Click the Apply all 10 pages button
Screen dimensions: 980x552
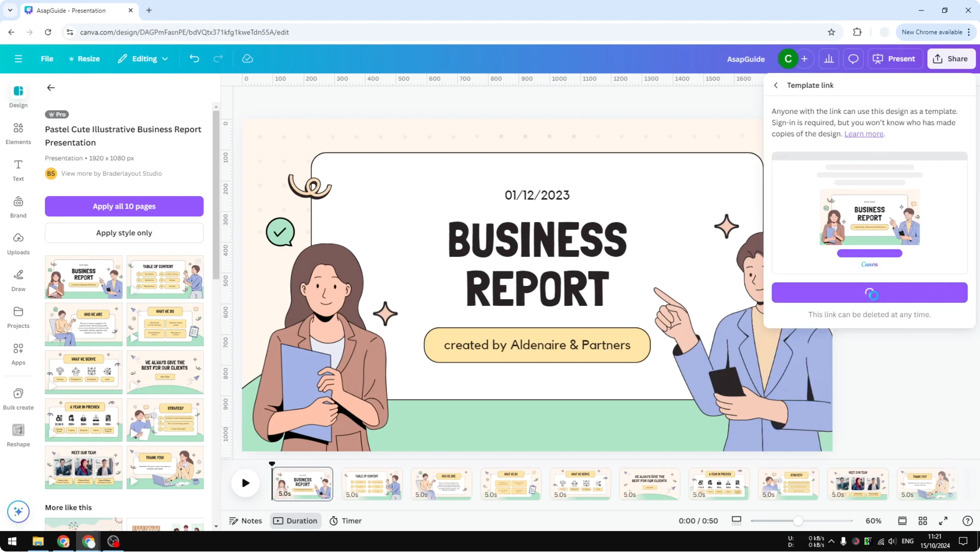click(x=124, y=206)
